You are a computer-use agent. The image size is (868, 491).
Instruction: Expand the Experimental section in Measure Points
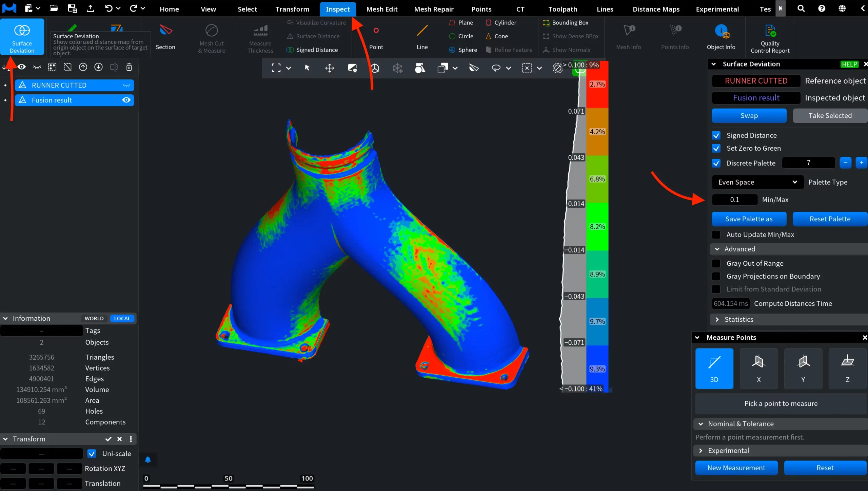coord(701,451)
